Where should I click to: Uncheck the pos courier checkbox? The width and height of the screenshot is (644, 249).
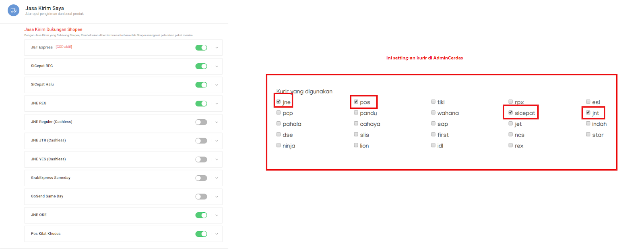click(356, 102)
